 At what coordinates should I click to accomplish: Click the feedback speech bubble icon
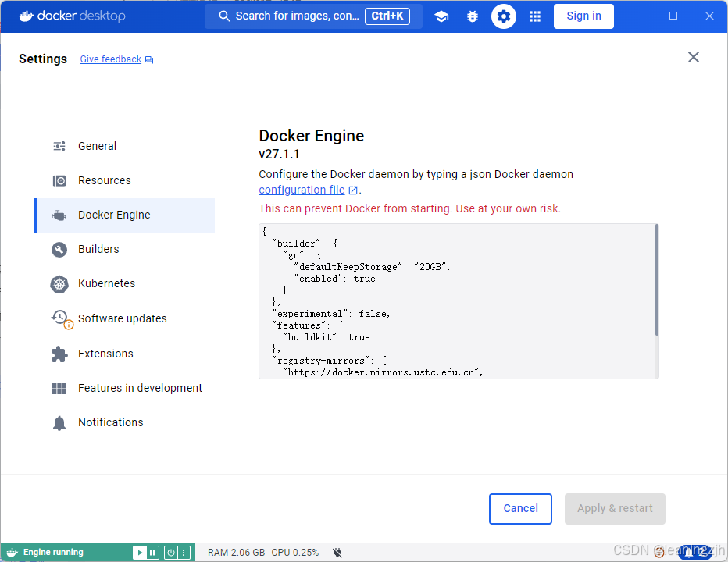click(x=149, y=60)
